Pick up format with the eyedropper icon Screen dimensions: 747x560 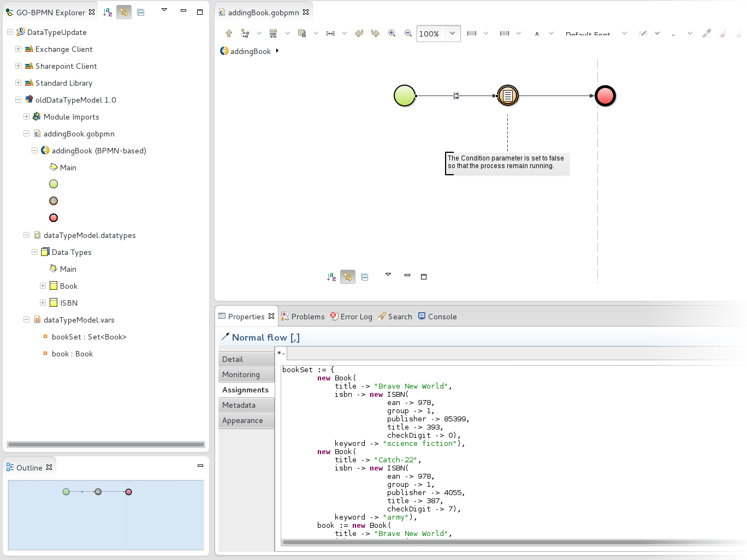click(x=707, y=33)
